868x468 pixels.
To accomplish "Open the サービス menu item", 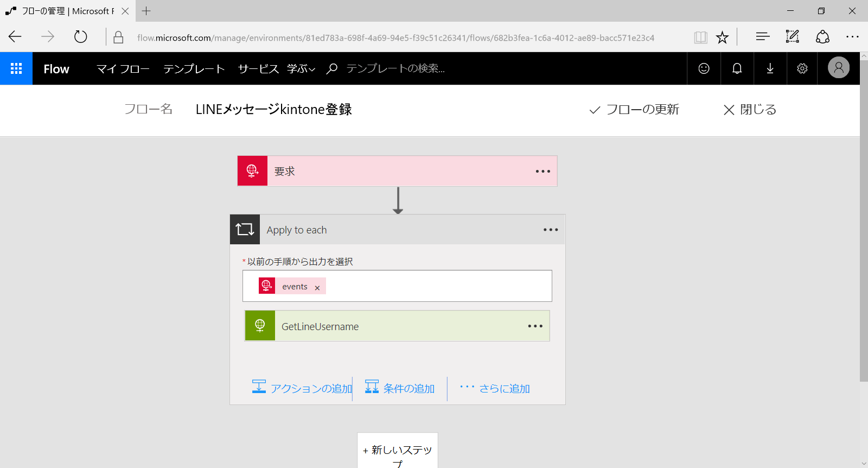I will [258, 69].
